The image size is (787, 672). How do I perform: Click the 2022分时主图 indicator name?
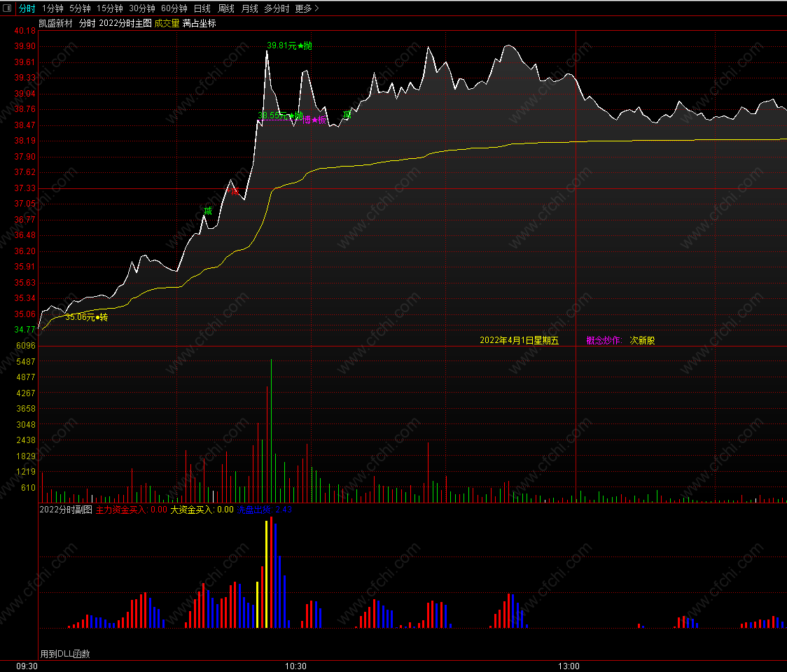(125, 23)
